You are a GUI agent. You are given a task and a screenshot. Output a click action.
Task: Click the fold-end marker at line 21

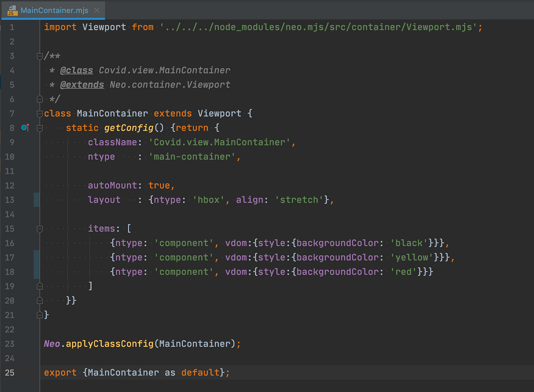point(39,315)
